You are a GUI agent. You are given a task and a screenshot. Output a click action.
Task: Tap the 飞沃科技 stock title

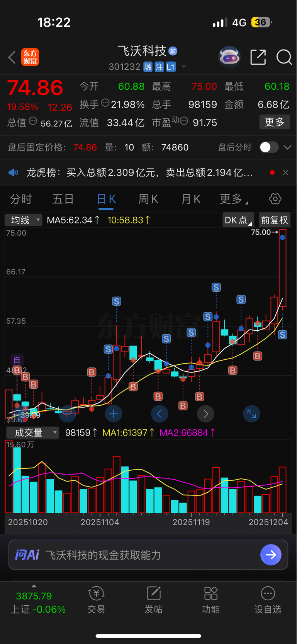pyautogui.click(x=142, y=51)
